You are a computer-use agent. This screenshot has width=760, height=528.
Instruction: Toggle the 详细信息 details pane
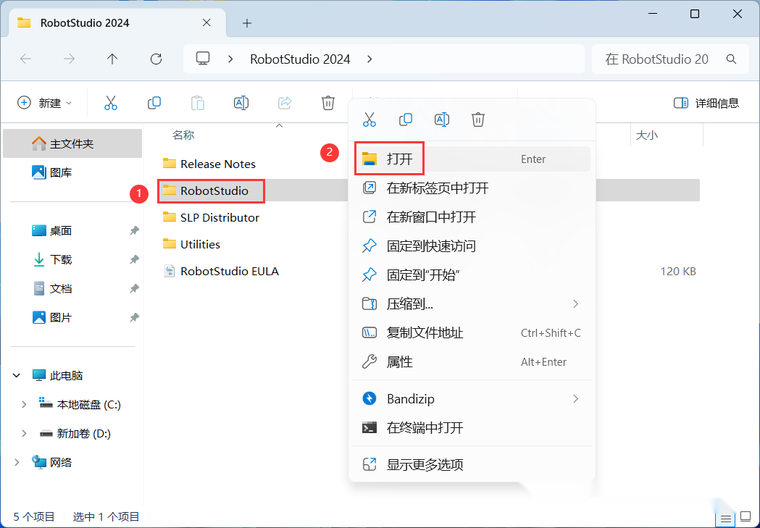click(x=706, y=103)
